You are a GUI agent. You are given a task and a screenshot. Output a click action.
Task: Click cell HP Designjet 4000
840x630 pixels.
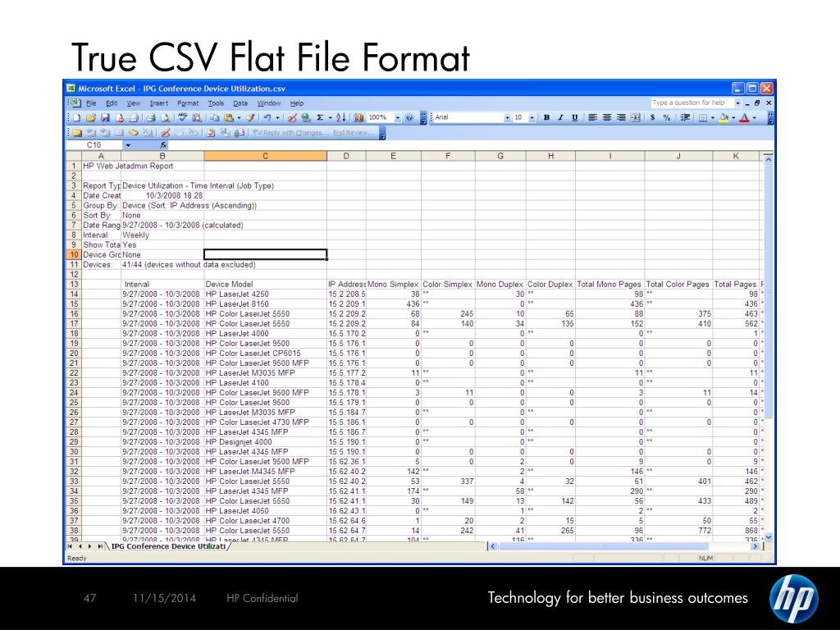point(265,442)
